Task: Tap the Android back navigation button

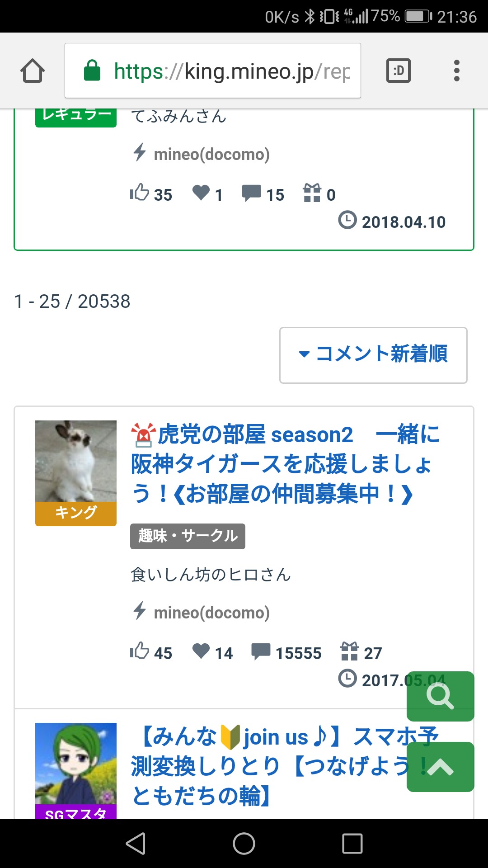Action: coord(136,844)
